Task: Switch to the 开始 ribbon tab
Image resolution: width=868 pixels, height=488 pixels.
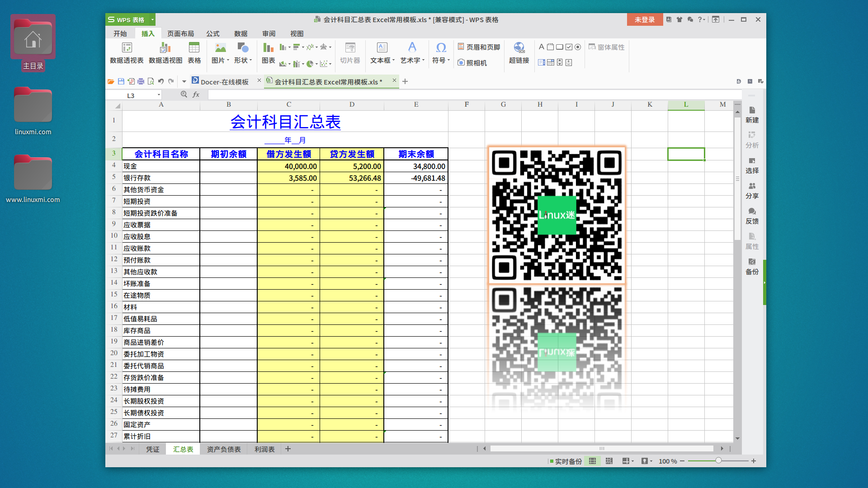Action: pyautogui.click(x=120, y=33)
